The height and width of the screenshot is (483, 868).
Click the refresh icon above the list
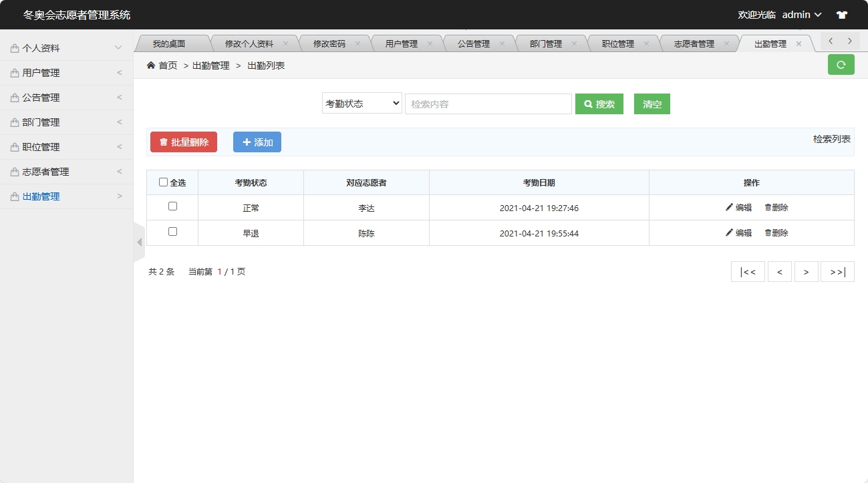841,65
